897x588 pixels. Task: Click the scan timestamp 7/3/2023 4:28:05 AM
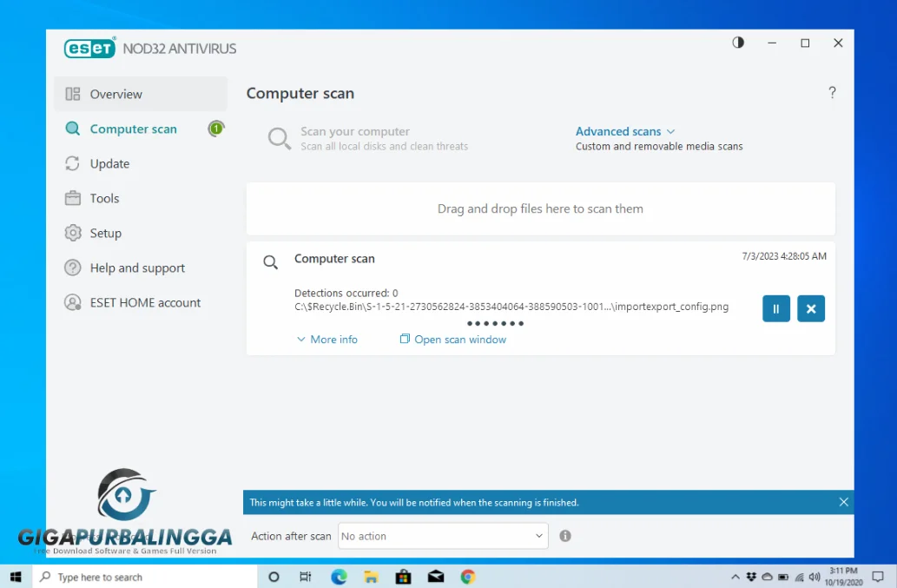click(784, 256)
